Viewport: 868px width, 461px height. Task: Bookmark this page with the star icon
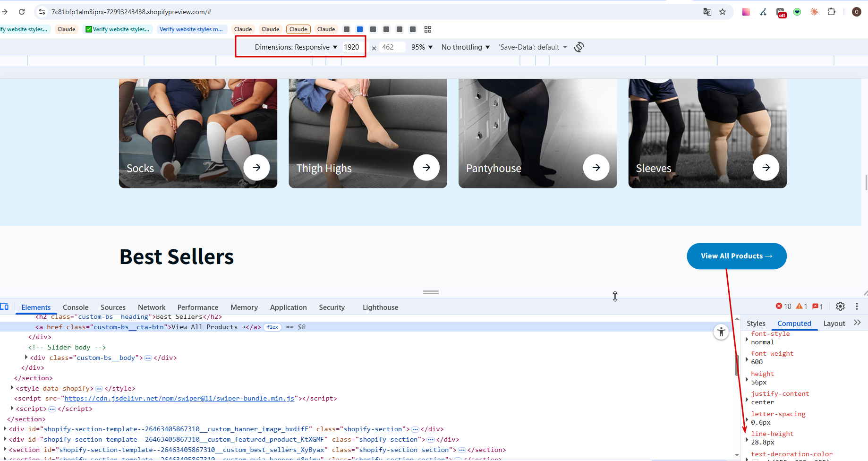pyautogui.click(x=723, y=12)
